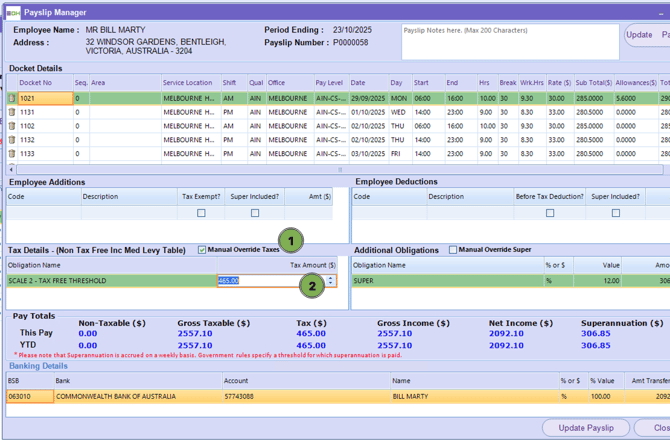Click the Pay Level column header
This screenshot has width=670, height=441.
pos(328,83)
